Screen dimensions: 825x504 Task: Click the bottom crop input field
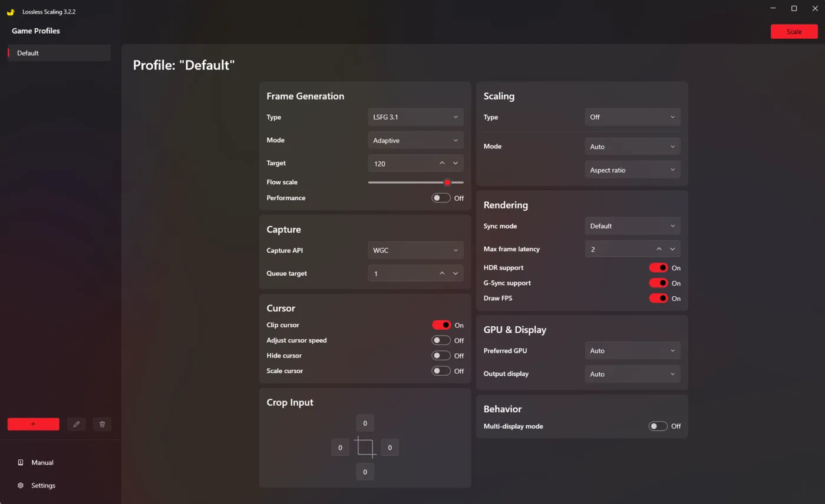coord(365,472)
